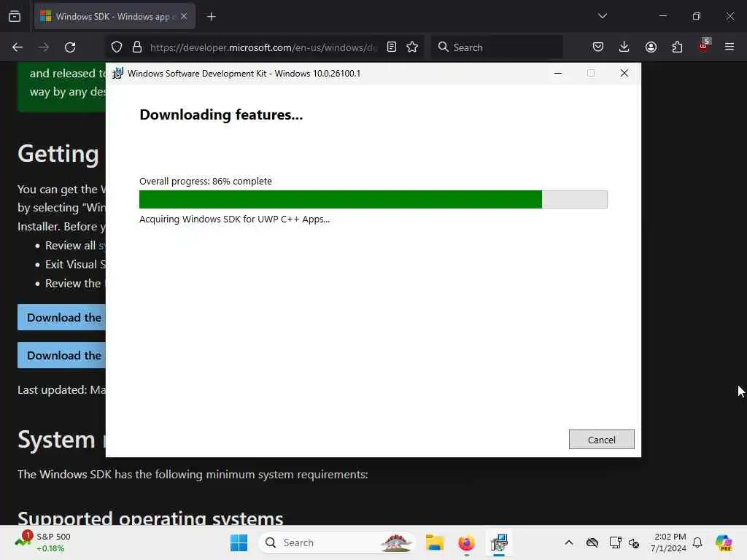
Task: Click the cloud sync tray icon
Action: (592, 542)
